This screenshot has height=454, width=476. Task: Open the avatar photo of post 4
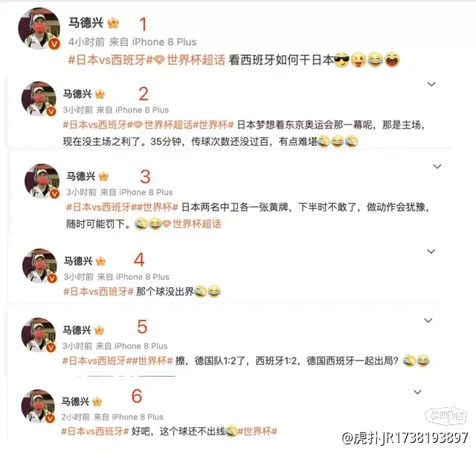pyautogui.click(x=39, y=266)
